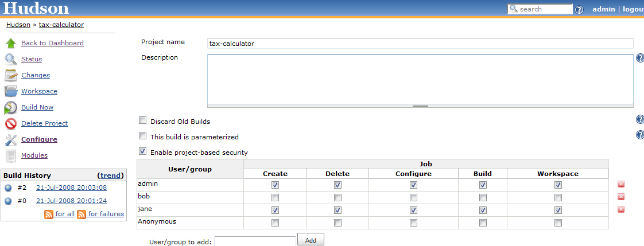This screenshot has height=246, width=644.
Task: Focus the 'User/group to add' field
Action: (x=255, y=241)
